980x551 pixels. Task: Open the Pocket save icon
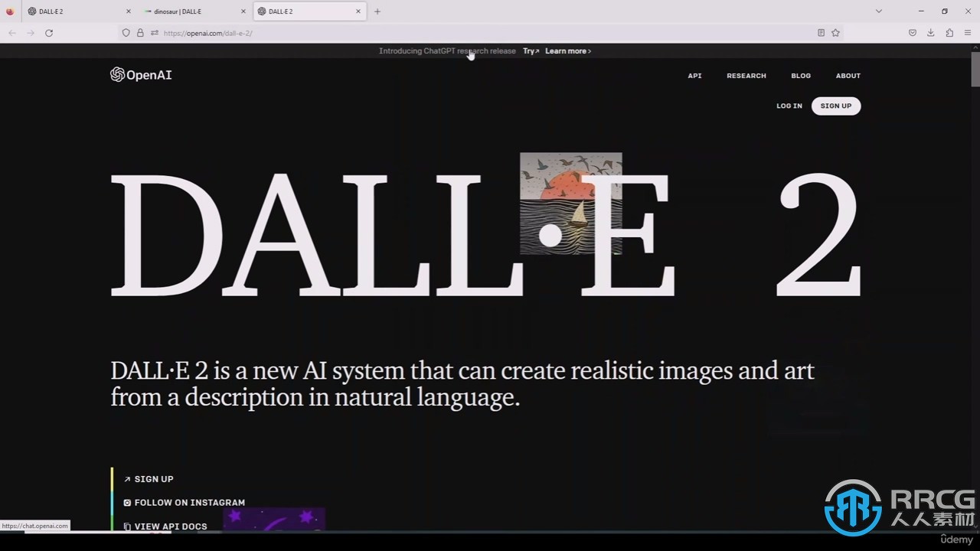pos(913,33)
